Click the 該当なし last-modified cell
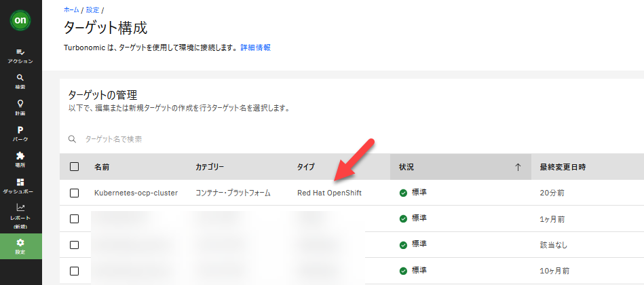 [x=554, y=245]
